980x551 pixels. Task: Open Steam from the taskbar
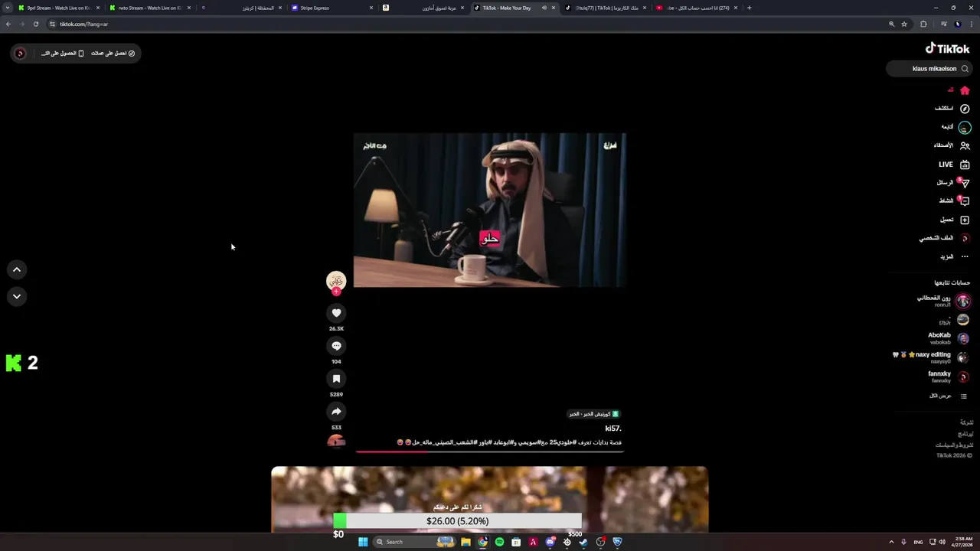583,542
